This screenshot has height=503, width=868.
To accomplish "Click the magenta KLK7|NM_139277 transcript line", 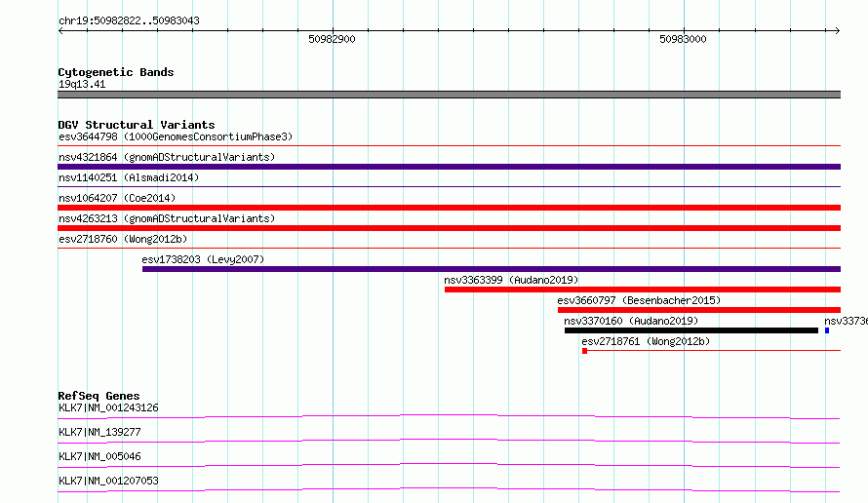I will tap(449, 441).
